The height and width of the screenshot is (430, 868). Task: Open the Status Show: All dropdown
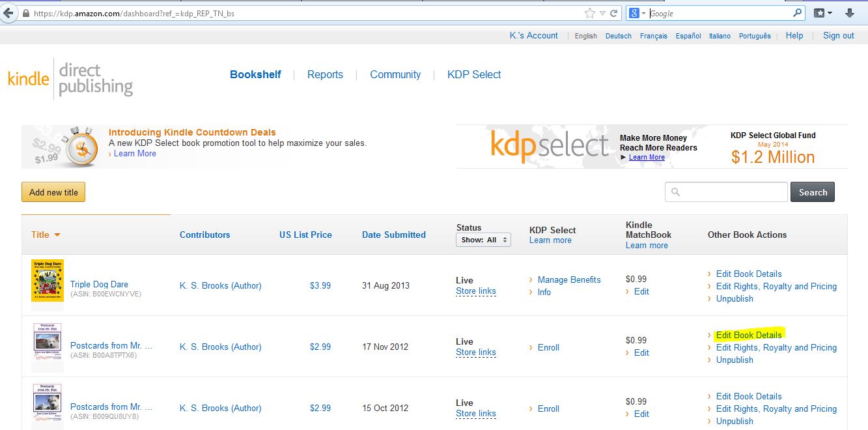point(483,240)
